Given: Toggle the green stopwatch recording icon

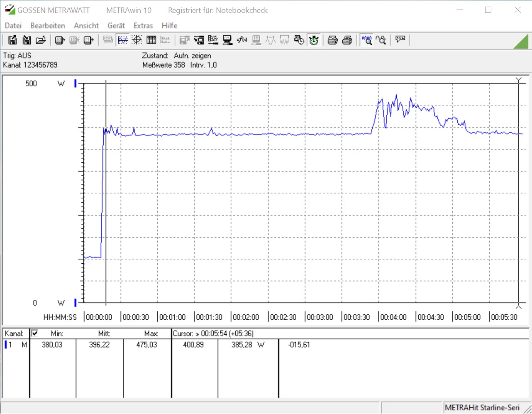Looking at the screenshot, I should (314, 40).
